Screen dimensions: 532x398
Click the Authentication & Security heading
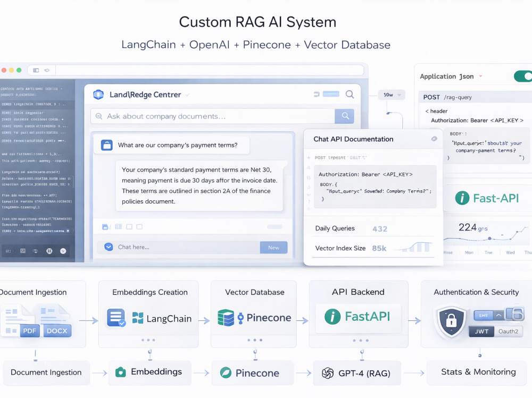coord(476,292)
